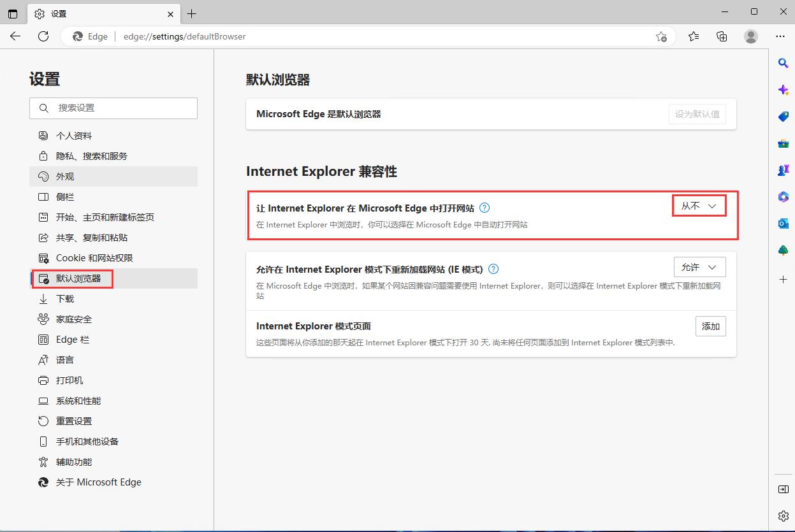Open Search in the Edge sidebar
The image size is (795, 532).
point(783,62)
